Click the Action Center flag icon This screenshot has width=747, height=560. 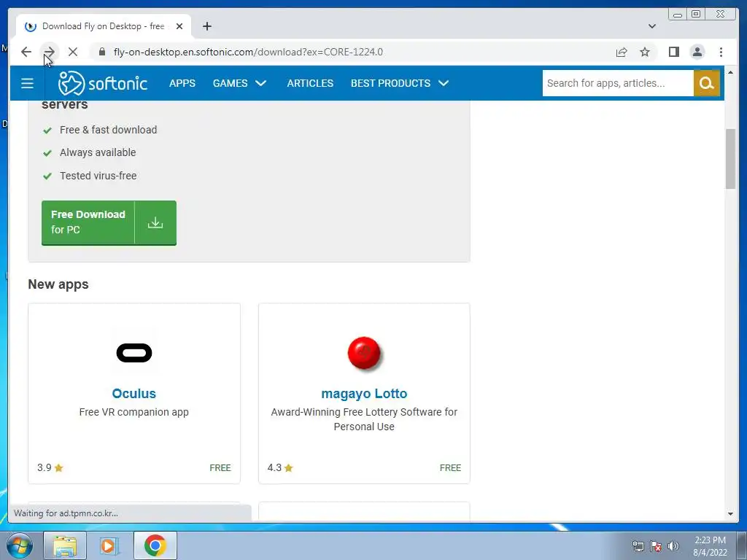(x=656, y=546)
